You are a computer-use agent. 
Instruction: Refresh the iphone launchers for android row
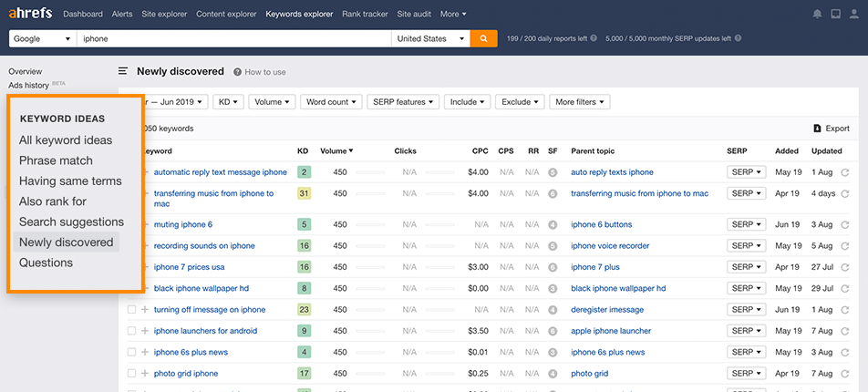coord(844,331)
